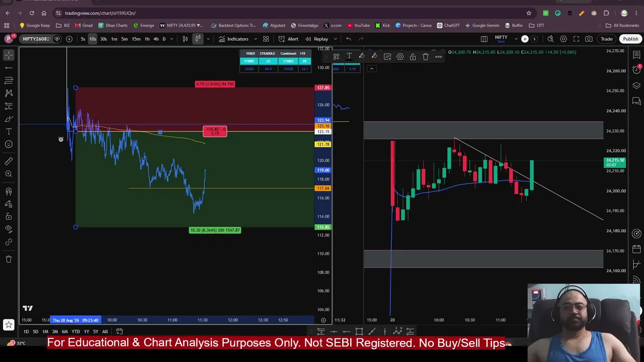Switch to 10s timeframe

click(x=93, y=39)
